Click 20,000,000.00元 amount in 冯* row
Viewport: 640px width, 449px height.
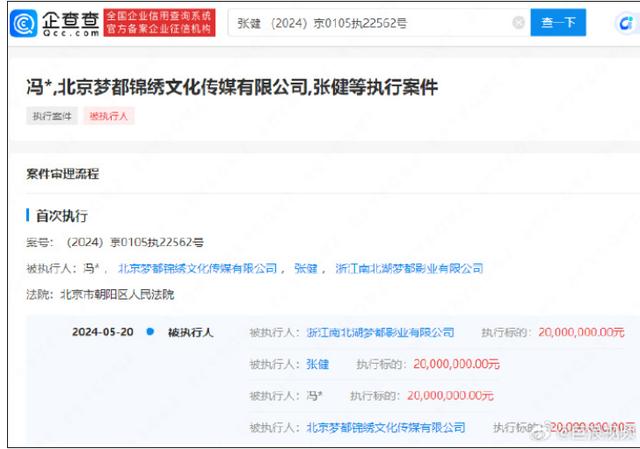coord(450,395)
